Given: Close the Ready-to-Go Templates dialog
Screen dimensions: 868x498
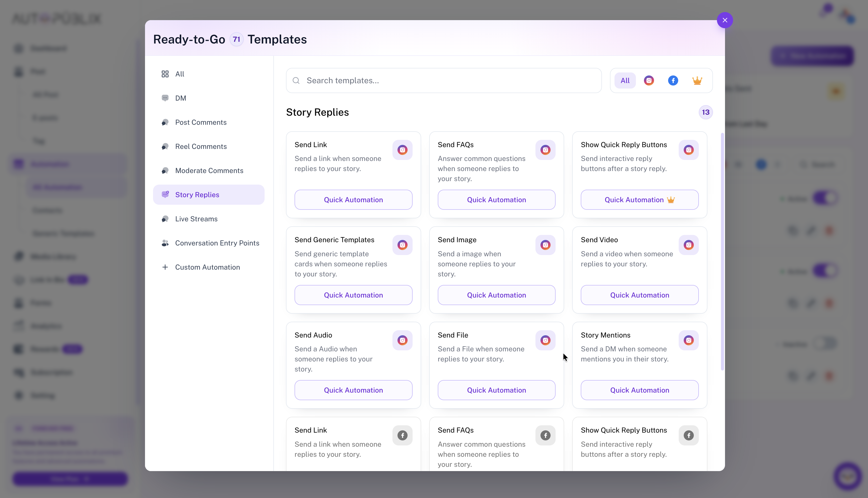Looking at the screenshot, I should tap(725, 20).
